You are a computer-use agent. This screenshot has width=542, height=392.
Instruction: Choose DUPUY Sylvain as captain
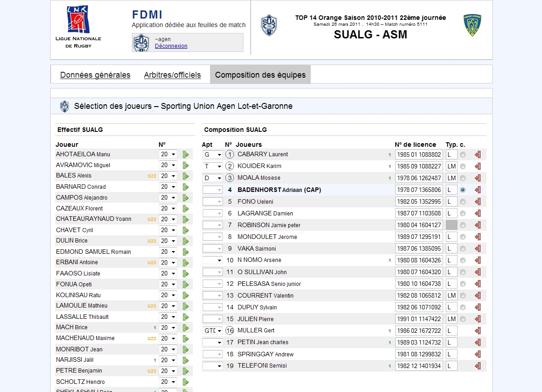coord(463,307)
